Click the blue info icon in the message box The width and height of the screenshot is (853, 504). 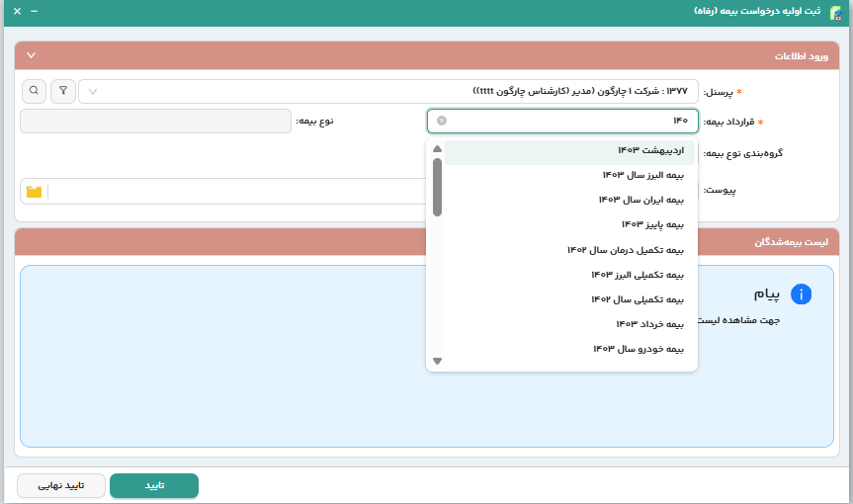click(801, 294)
